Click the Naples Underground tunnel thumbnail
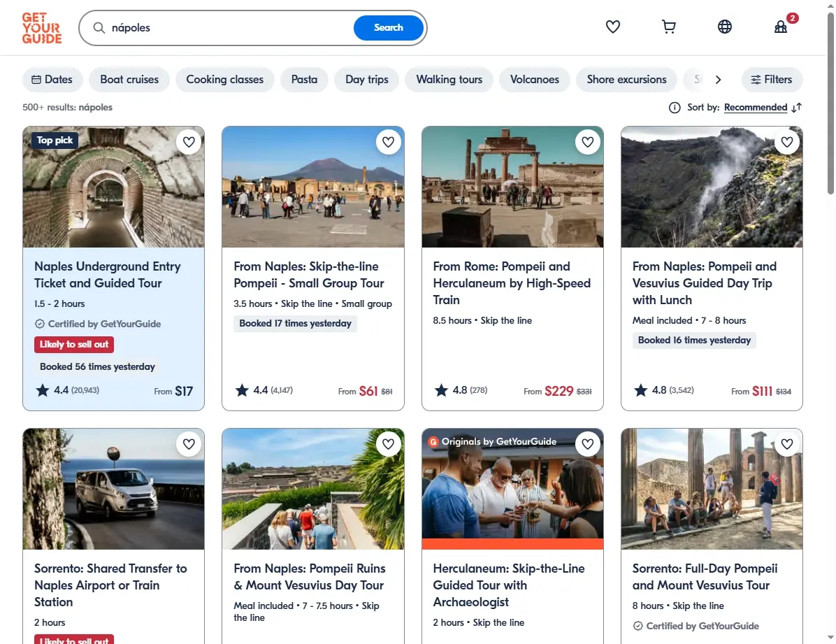 113,187
